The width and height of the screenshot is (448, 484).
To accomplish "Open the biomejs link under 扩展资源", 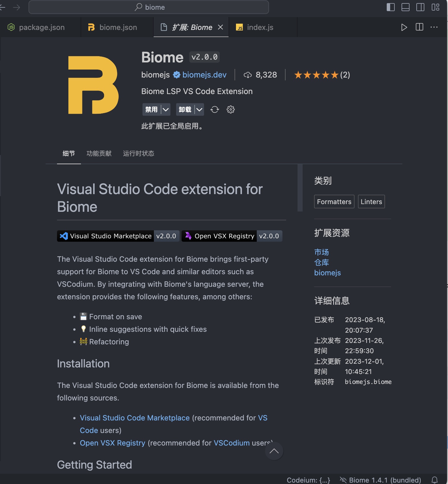I will click(x=327, y=273).
